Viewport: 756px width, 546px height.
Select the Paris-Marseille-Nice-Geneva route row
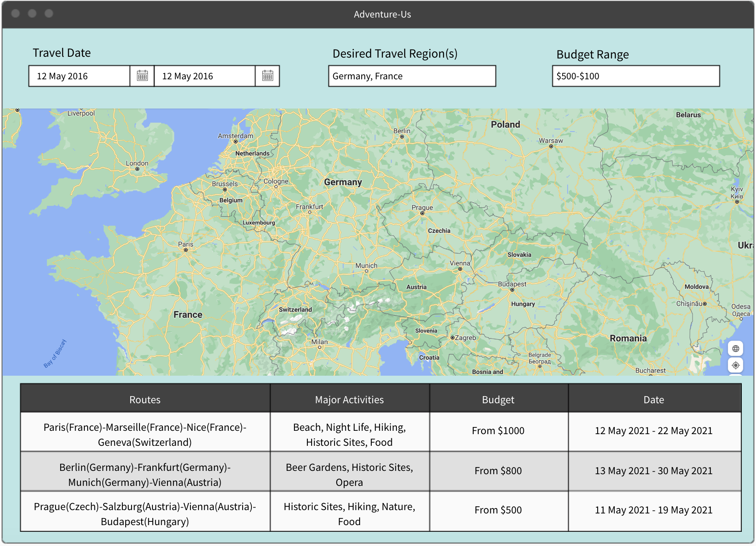click(381, 432)
